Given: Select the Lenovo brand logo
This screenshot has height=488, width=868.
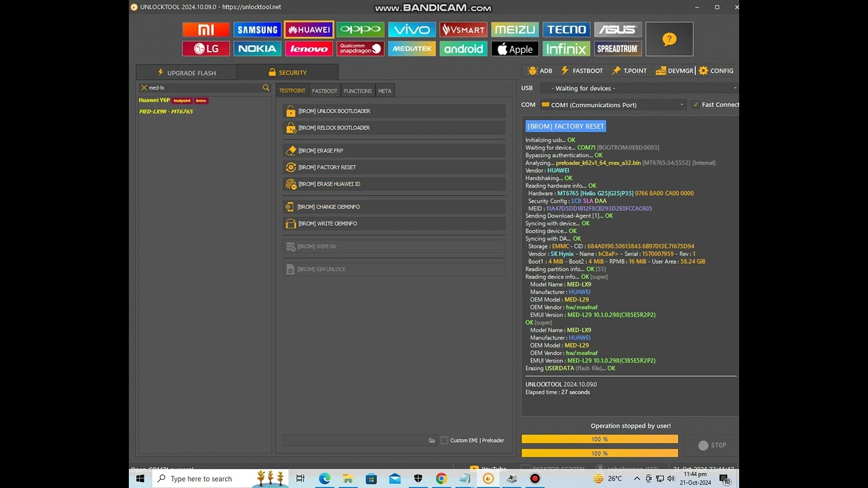Looking at the screenshot, I should (x=309, y=49).
